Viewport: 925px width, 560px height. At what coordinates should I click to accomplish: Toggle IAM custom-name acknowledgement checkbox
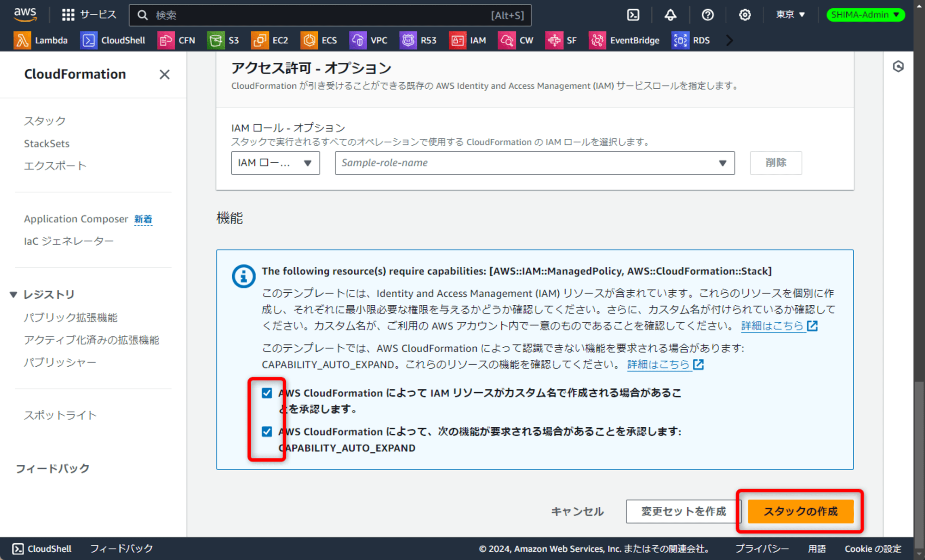[x=267, y=393]
